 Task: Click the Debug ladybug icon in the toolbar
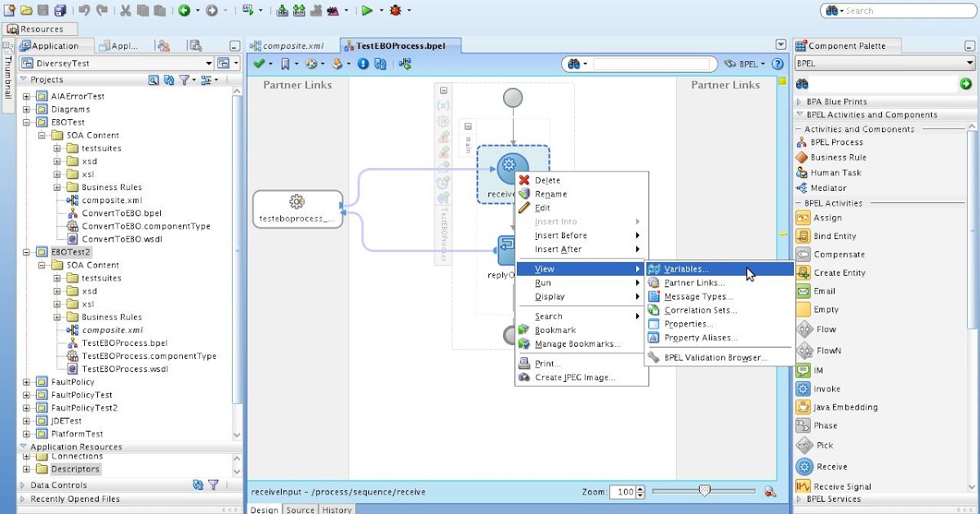pyautogui.click(x=397, y=11)
